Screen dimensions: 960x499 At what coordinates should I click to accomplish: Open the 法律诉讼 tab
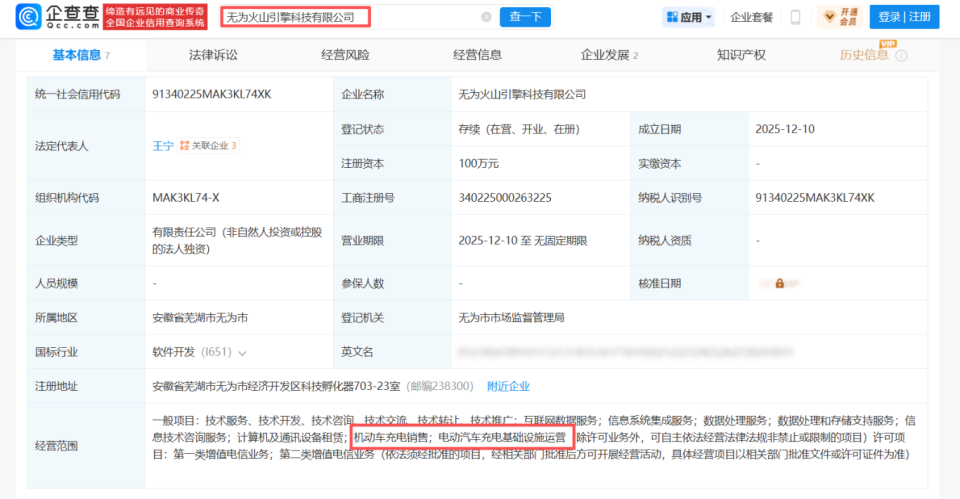[x=213, y=55]
